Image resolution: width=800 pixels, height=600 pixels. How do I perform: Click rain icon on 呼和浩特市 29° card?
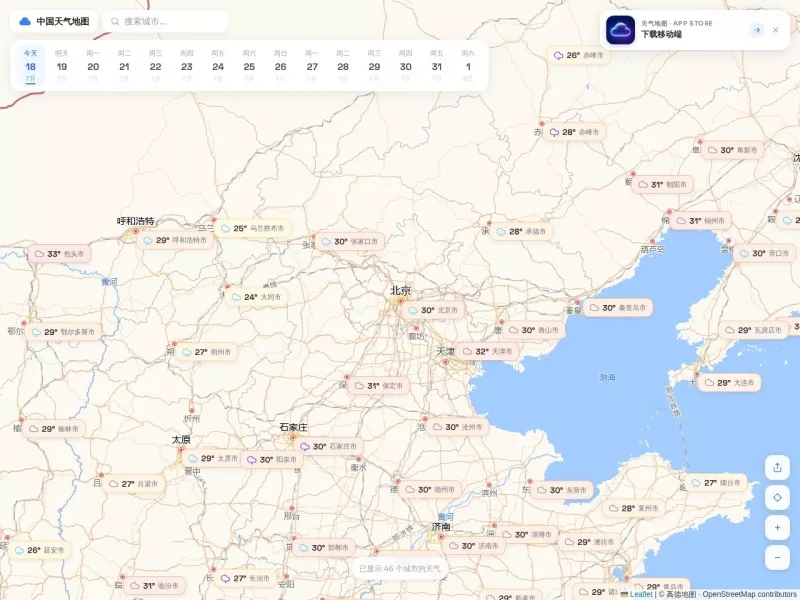[148, 240]
